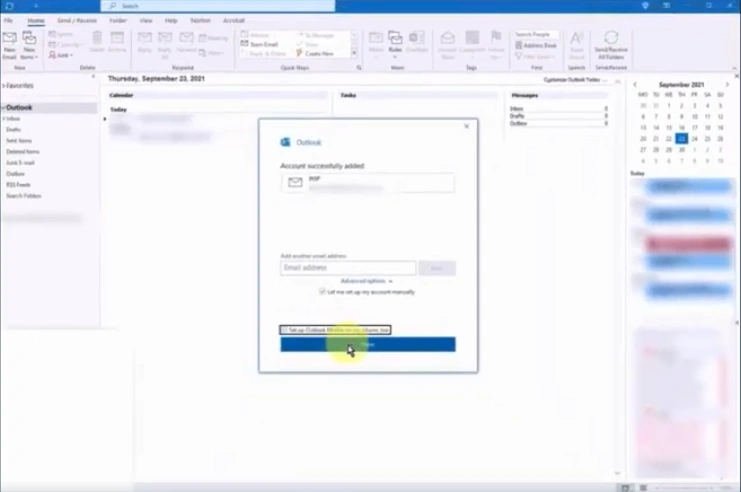The height and width of the screenshot is (492, 741).
Task: Click the Rules icon in Move group
Action: [395, 42]
